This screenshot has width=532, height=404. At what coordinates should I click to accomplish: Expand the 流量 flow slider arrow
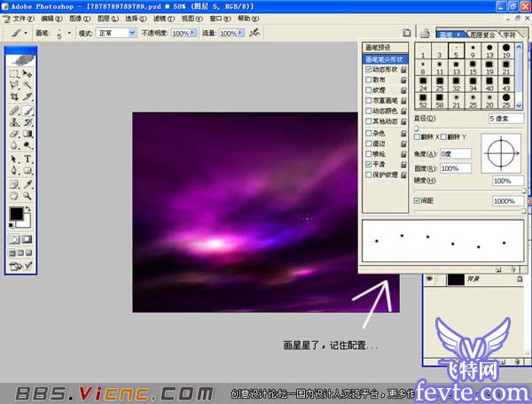tap(244, 33)
